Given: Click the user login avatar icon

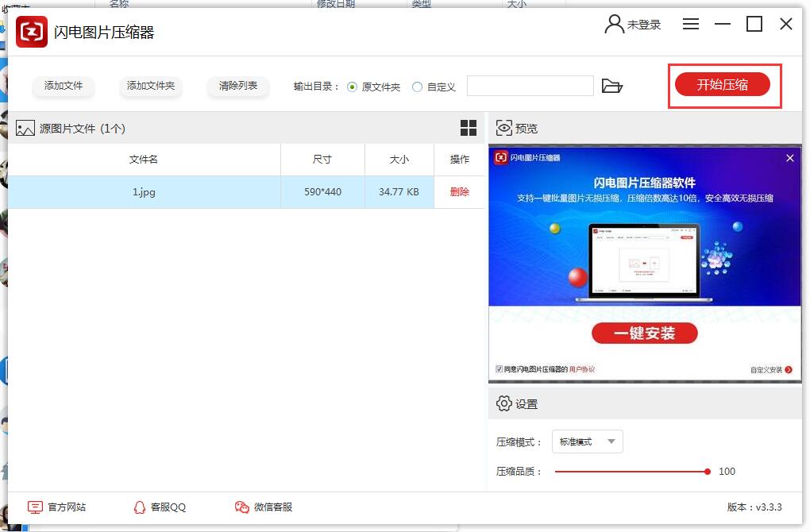Looking at the screenshot, I should 614,25.
